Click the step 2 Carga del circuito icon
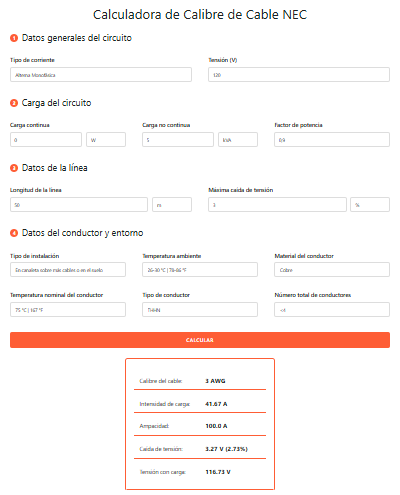The image size is (400, 495). tap(14, 103)
